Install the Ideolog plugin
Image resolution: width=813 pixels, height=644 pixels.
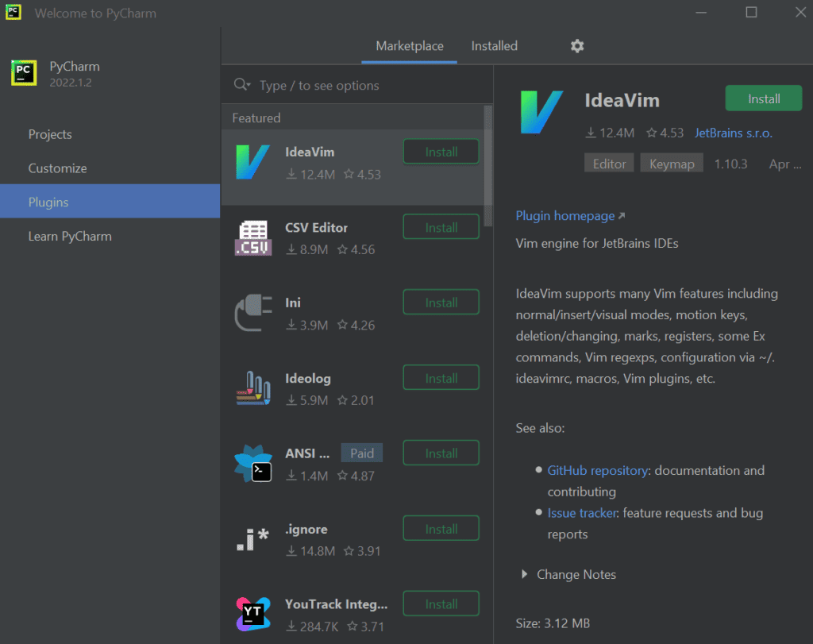[441, 378]
